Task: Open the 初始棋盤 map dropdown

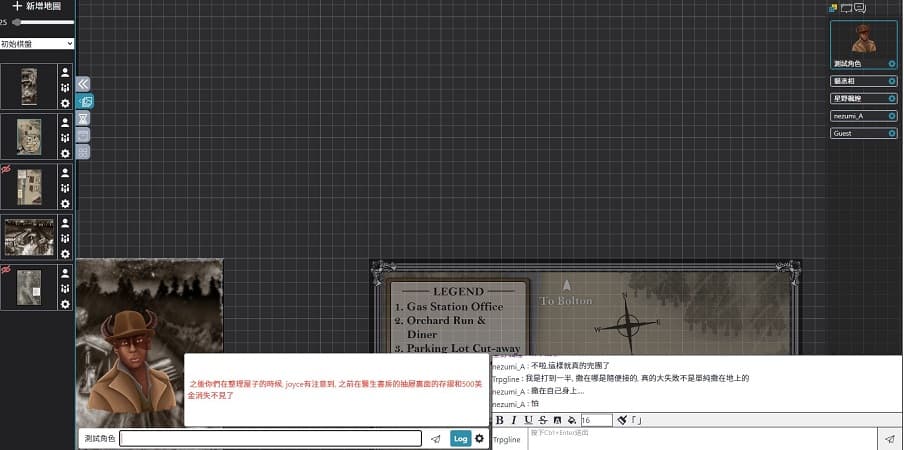Action: click(37, 44)
